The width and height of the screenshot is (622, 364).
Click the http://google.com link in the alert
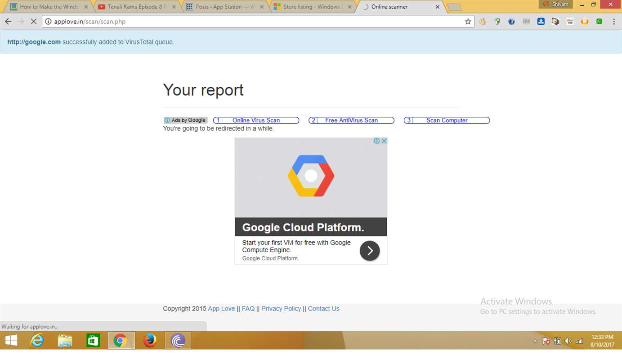pos(34,42)
